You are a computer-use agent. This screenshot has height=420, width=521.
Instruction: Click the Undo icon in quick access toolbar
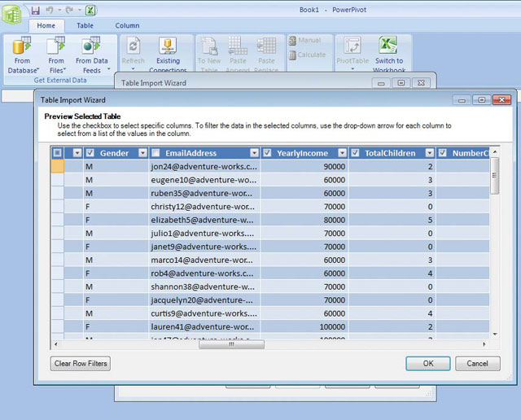pos(50,11)
